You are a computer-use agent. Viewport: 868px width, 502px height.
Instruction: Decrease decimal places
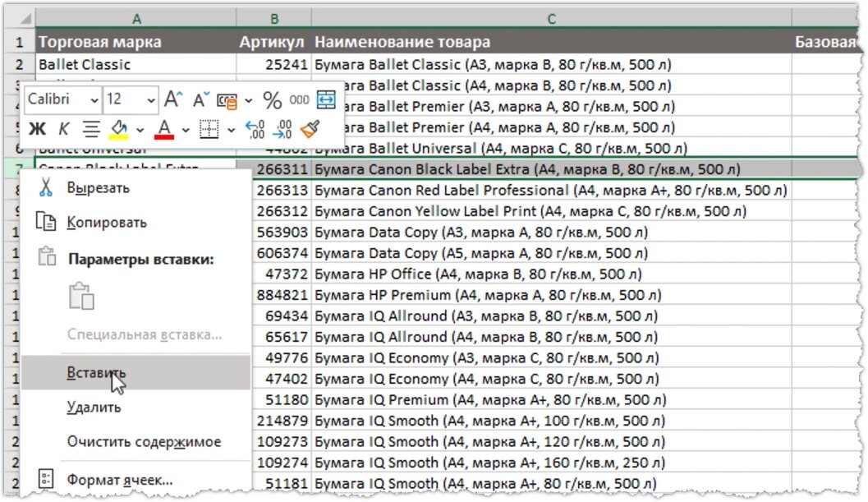point(282,129)
